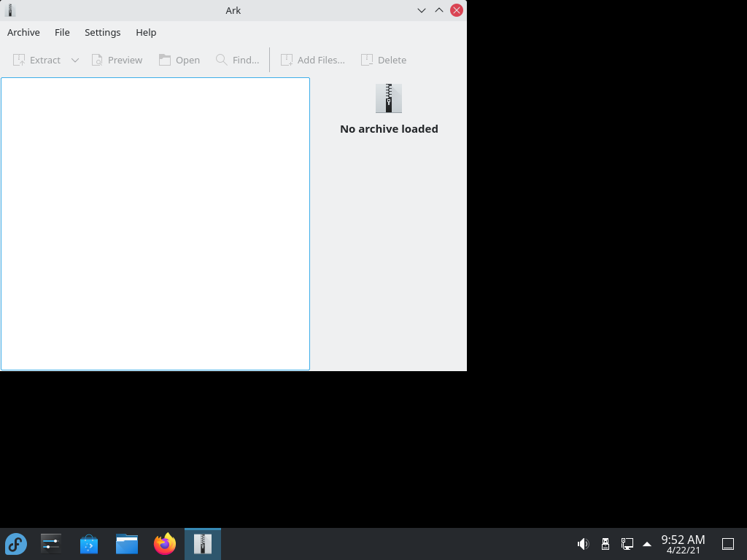Click the show desktop icon
Image resolution: width=747 pixels, height=560 pixels.
pyautogui.click(x=728, y=544)
